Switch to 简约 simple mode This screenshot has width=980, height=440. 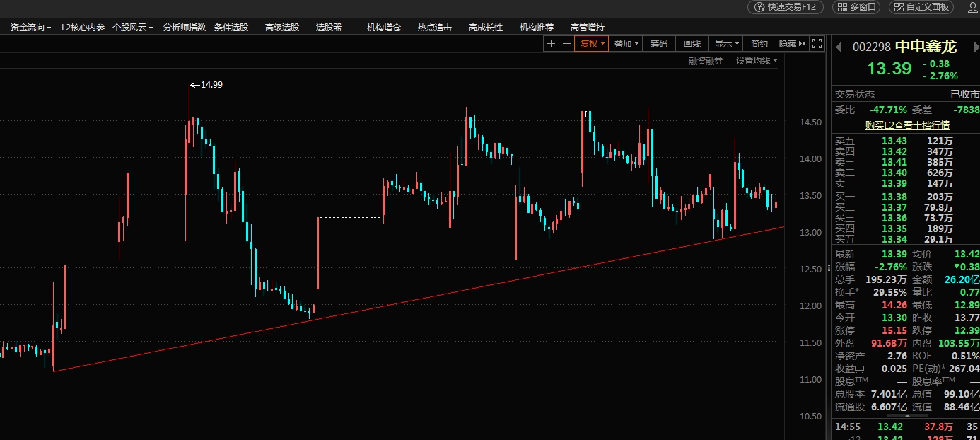click(x=759, y=44)
